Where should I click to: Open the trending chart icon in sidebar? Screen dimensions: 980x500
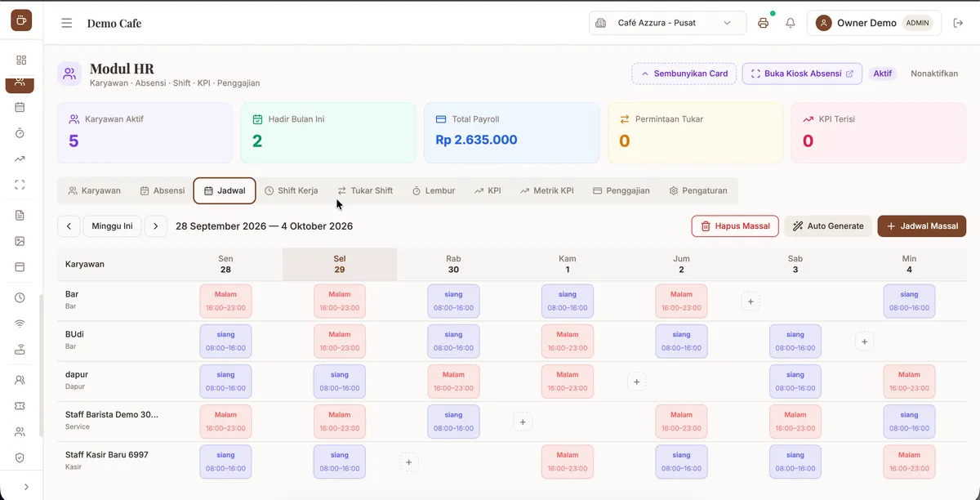click(x=20, y=158)
